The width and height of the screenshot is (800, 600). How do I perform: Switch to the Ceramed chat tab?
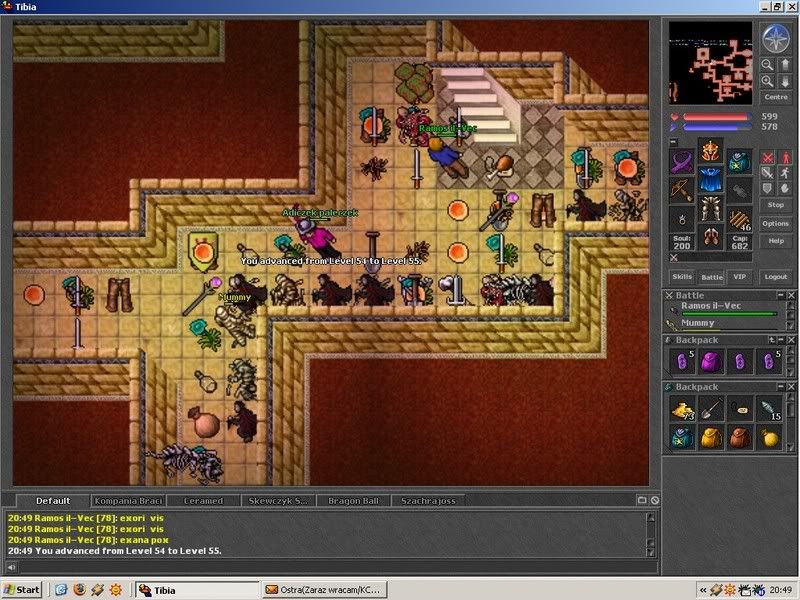[203, 501]
